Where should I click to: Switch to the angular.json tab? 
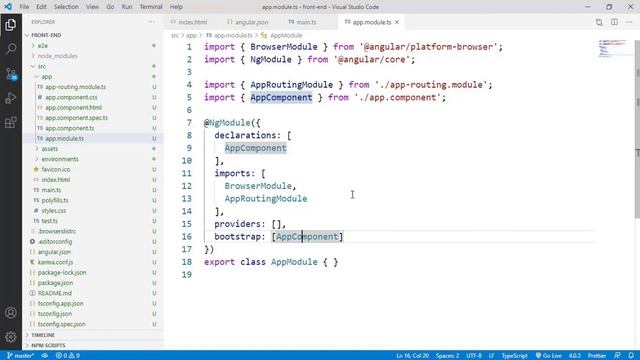point(248,22)
